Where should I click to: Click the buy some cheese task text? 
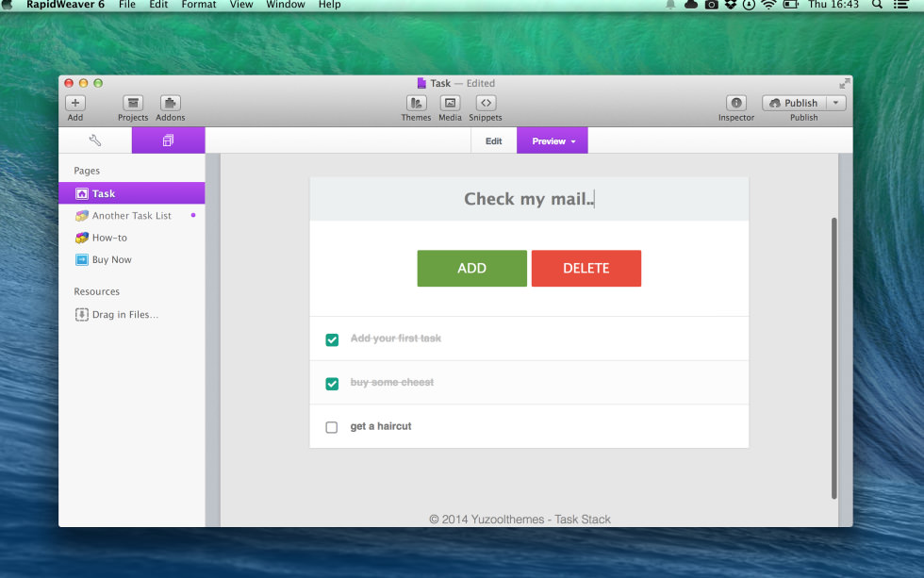[x=392, y=383]
